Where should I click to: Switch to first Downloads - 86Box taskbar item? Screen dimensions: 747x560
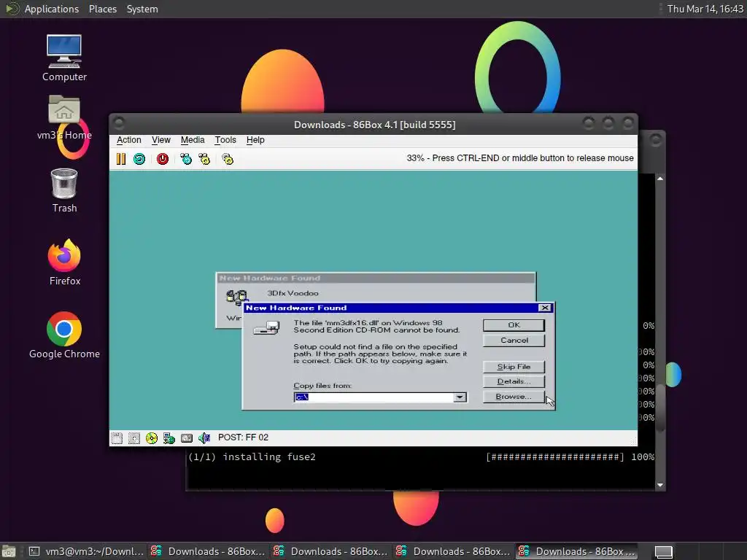[x=208, y=551]
